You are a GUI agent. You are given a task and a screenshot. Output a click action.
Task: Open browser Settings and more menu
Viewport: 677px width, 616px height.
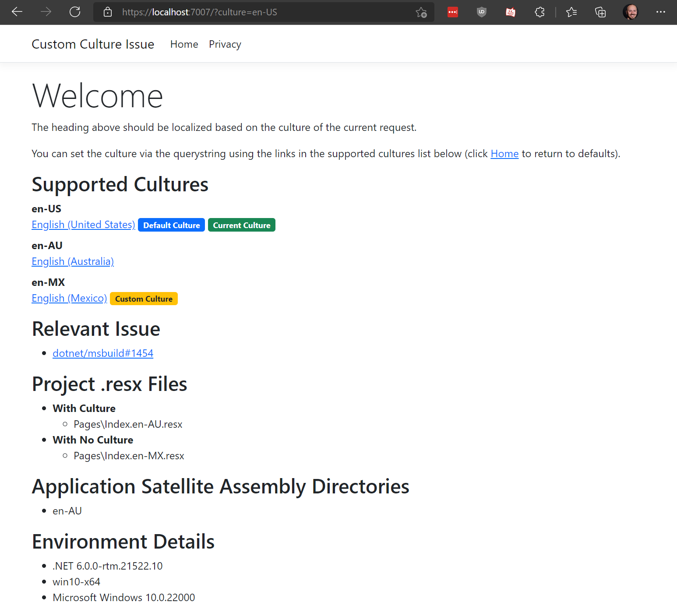(661, 12)
